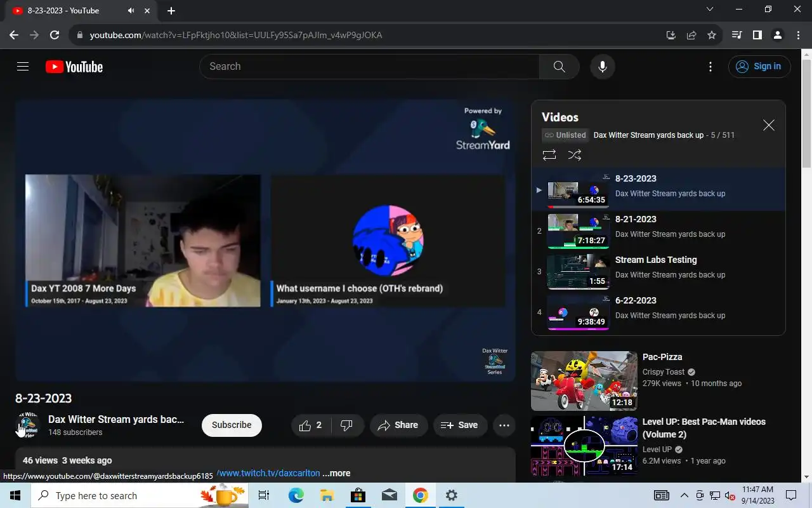Share this page from address bar

click(691, 35)
